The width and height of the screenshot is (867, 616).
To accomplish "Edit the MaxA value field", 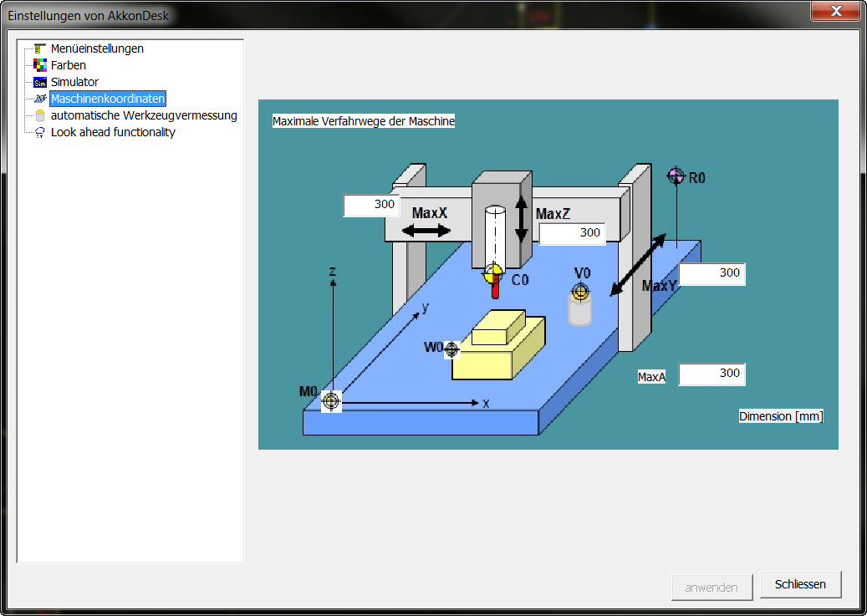I will (x=711, y=374).
